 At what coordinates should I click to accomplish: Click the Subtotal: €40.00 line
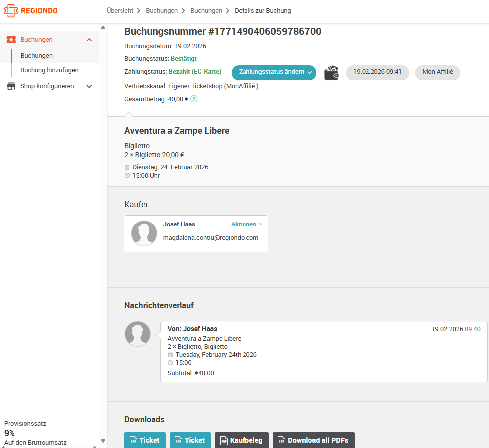pyautogui.click(x=191, y=373)
